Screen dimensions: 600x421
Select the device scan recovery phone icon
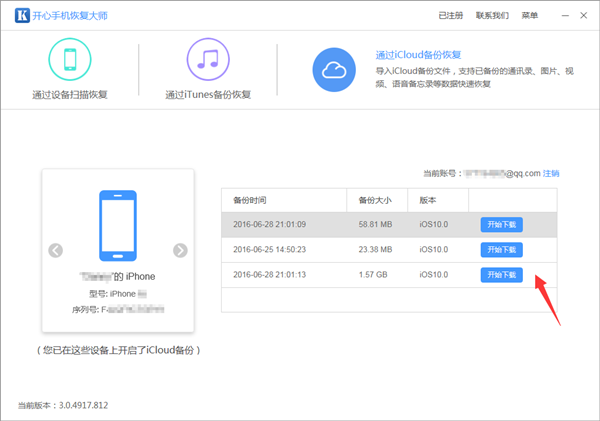click(x=70, y=59)
